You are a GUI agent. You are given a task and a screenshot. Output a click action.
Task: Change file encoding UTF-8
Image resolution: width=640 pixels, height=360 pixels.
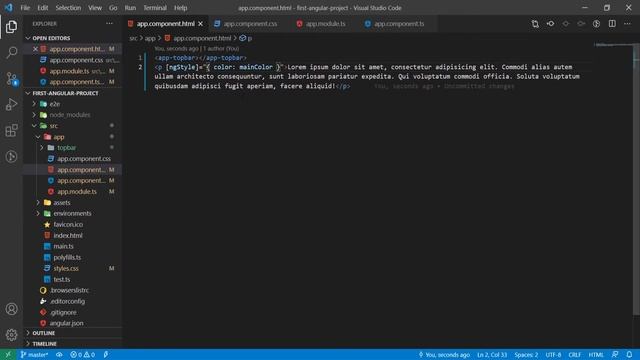(553, 355)
